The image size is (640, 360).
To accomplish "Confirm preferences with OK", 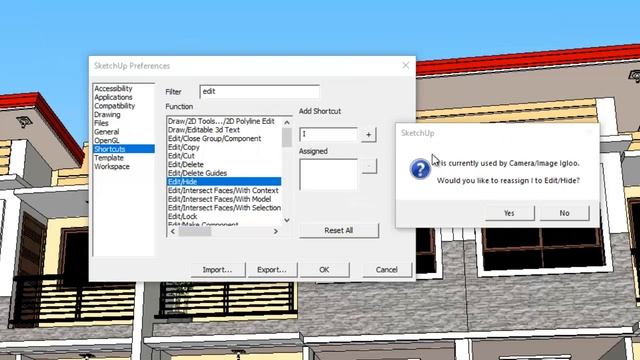I will (324, 270).
